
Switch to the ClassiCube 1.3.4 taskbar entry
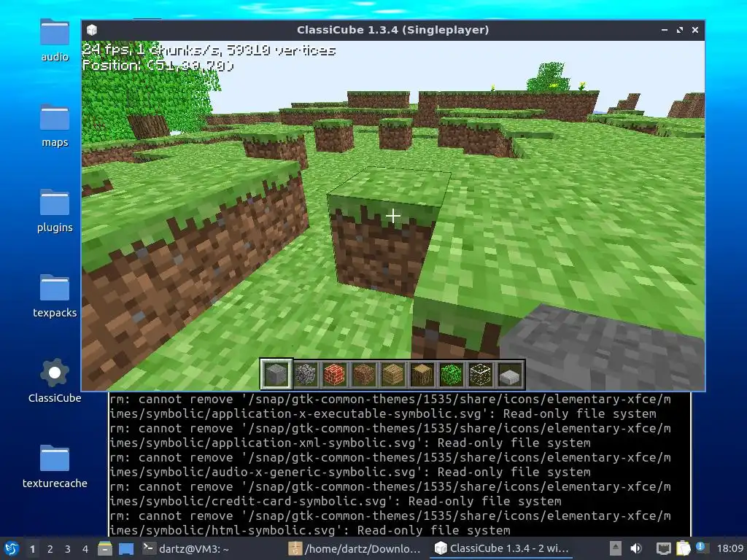coord(501,549)
